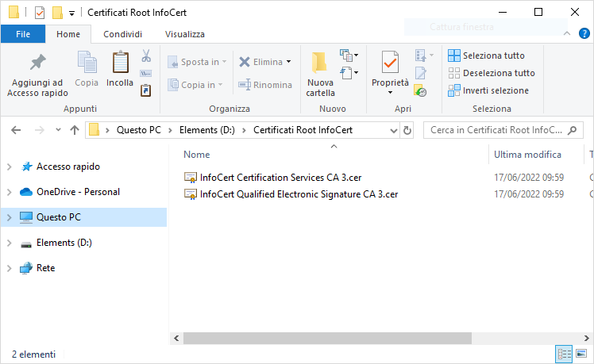594x364 pixels.
Task: Open the address bar history dropdown
Action: (x=393, y=130)
